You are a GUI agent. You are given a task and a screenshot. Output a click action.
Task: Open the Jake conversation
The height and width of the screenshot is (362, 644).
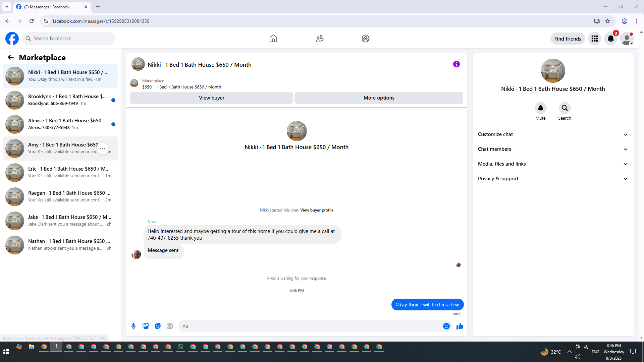coord(60,221)
